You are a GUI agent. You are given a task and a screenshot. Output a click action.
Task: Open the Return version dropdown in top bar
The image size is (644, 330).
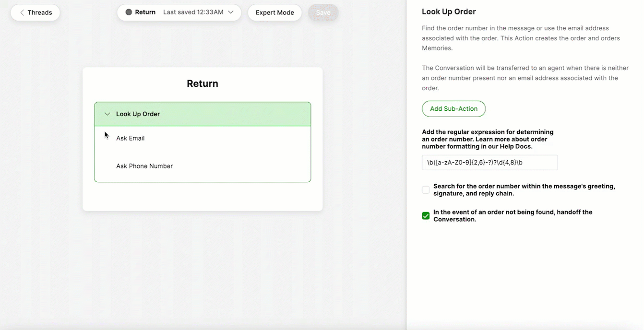pyautogui.click(x=179, y=12)
